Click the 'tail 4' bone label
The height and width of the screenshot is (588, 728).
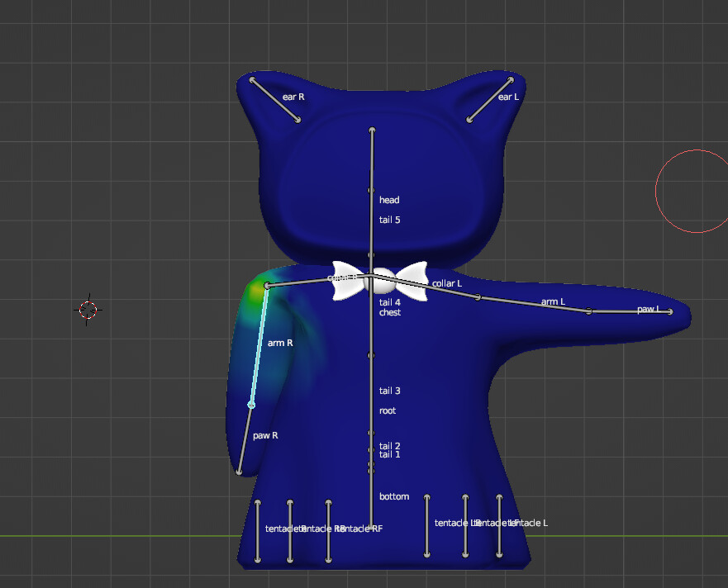[x=389, y=302]
